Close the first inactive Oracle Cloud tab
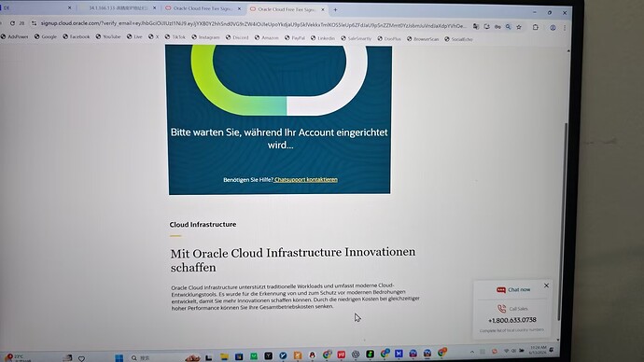 tap(240, 8)
